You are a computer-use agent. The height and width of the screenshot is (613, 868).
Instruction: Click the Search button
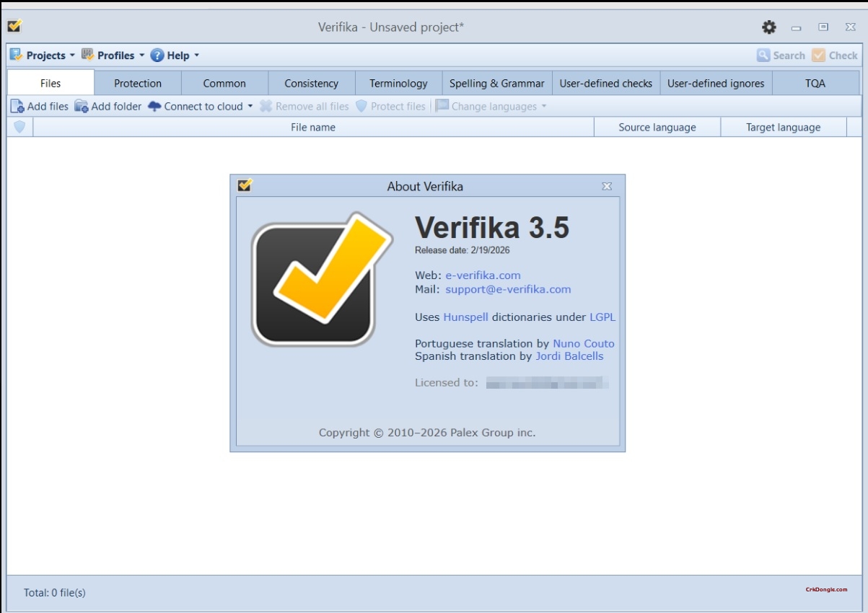click(781, 55)
